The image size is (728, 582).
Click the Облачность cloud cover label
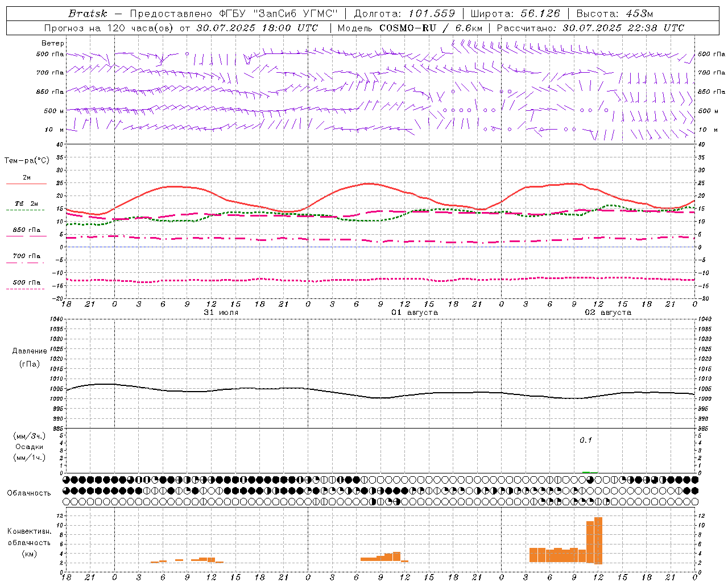[29, 493]
